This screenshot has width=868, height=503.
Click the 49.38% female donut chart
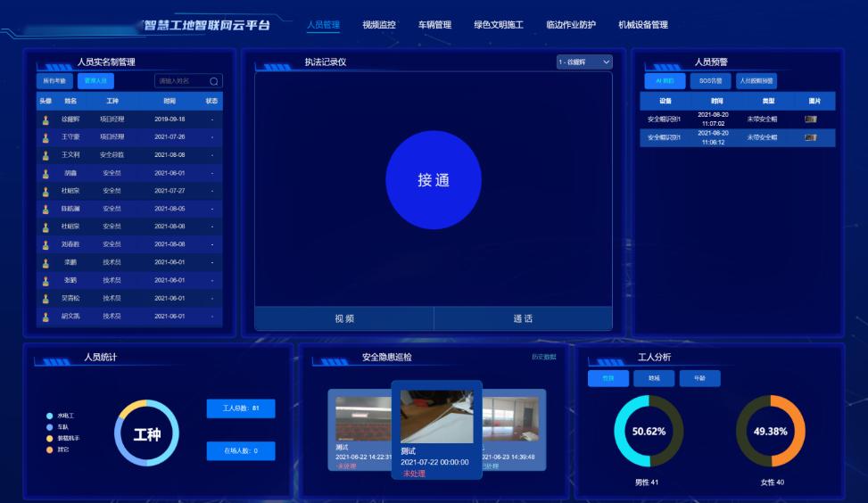coord(771,431)
